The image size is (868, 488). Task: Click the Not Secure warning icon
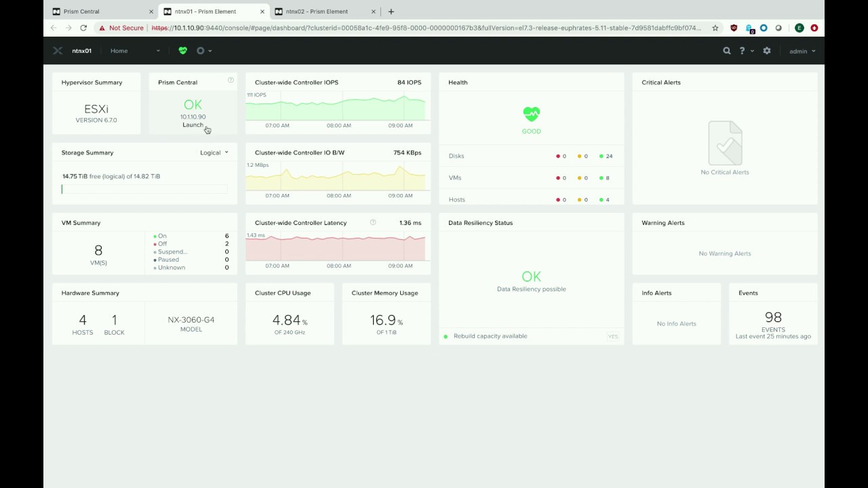coord(102,28)
